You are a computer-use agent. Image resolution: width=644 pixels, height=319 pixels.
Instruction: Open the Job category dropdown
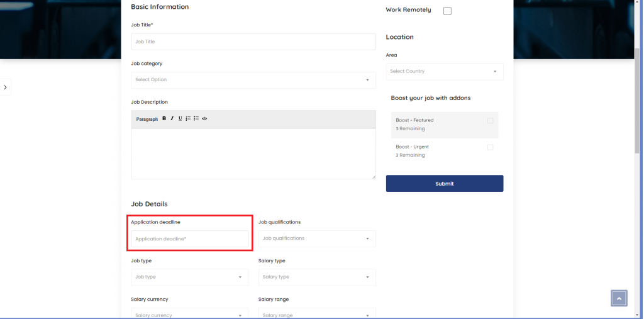point(253,80)
